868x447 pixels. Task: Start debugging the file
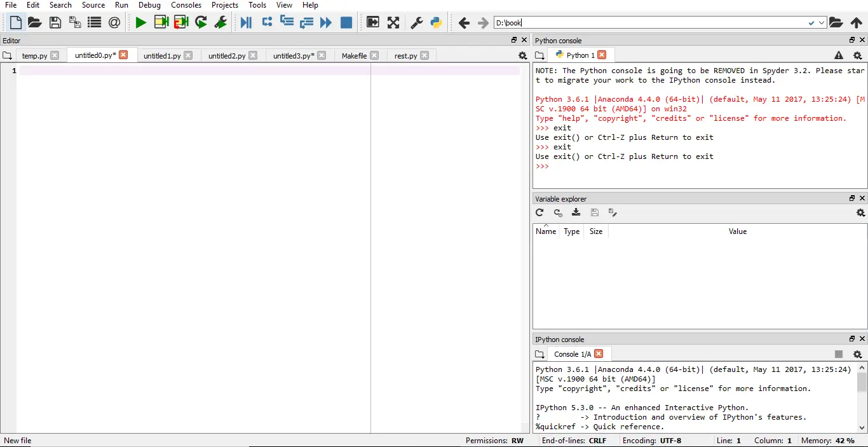coord(221,23)
